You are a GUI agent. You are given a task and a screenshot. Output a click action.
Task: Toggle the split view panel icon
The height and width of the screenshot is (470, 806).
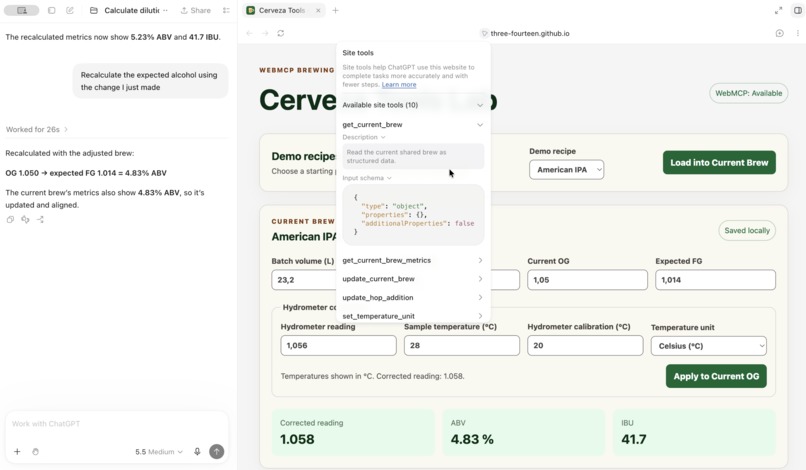click(x=797, y=10)
